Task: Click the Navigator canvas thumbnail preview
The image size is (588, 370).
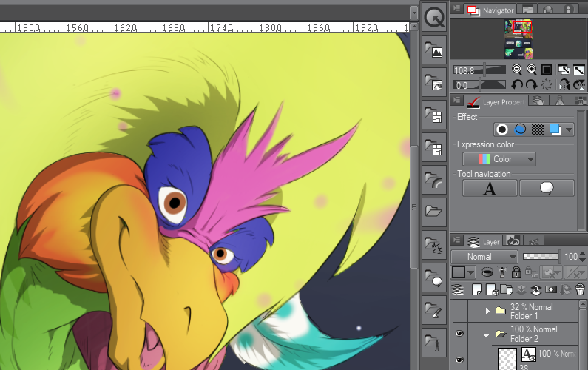Action: pyautogui.click(x=518, y=38)
